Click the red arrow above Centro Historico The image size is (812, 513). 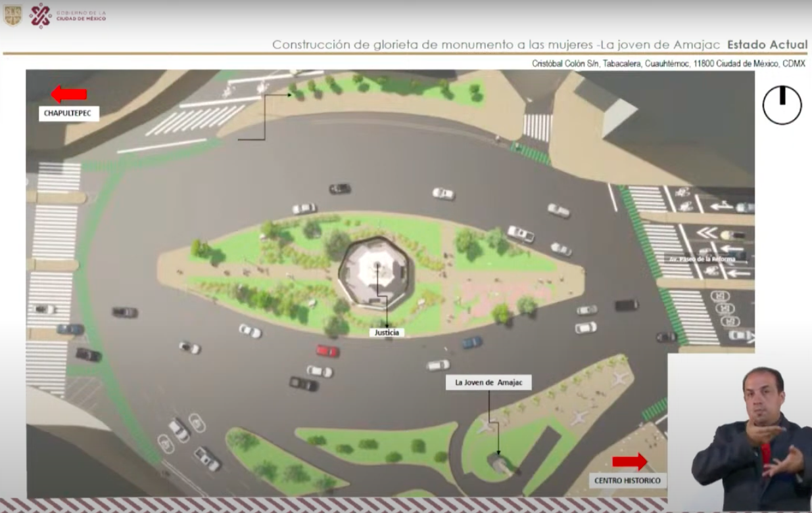click(x=629, y=462)
